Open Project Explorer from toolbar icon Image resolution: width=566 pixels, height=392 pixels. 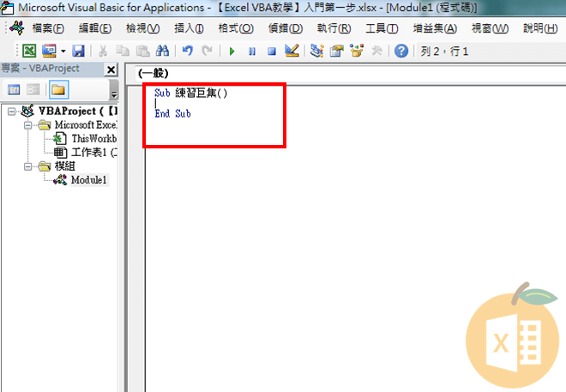pos(317,51)
